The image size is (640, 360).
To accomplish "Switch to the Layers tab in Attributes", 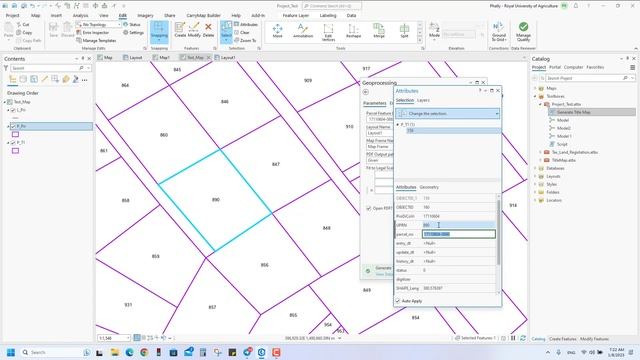I will click(423, 100).
